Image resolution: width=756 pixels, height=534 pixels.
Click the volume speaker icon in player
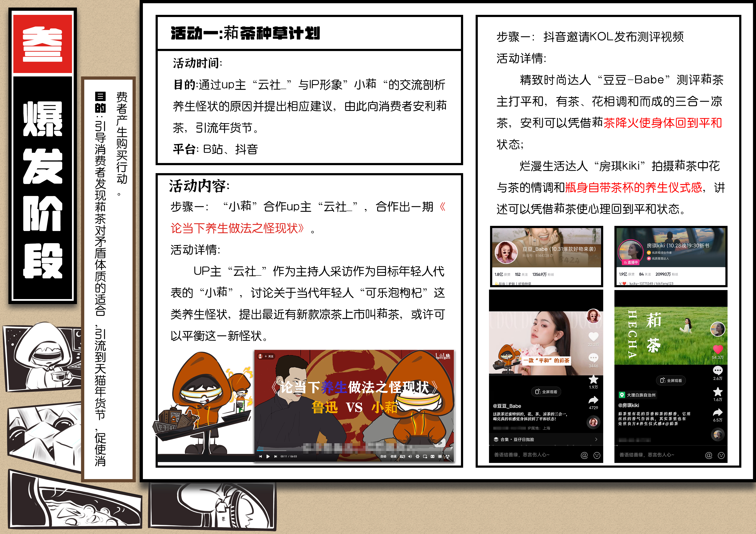coord(410,456)
